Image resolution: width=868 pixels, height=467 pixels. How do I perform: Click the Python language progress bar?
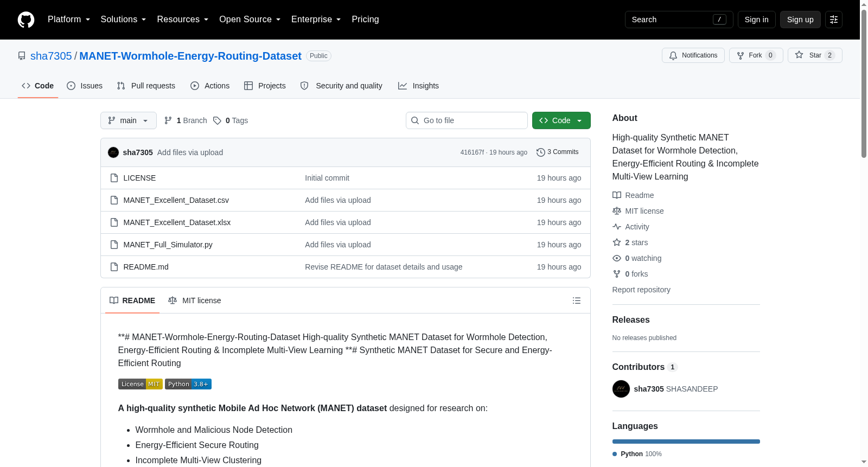point(686,442)
